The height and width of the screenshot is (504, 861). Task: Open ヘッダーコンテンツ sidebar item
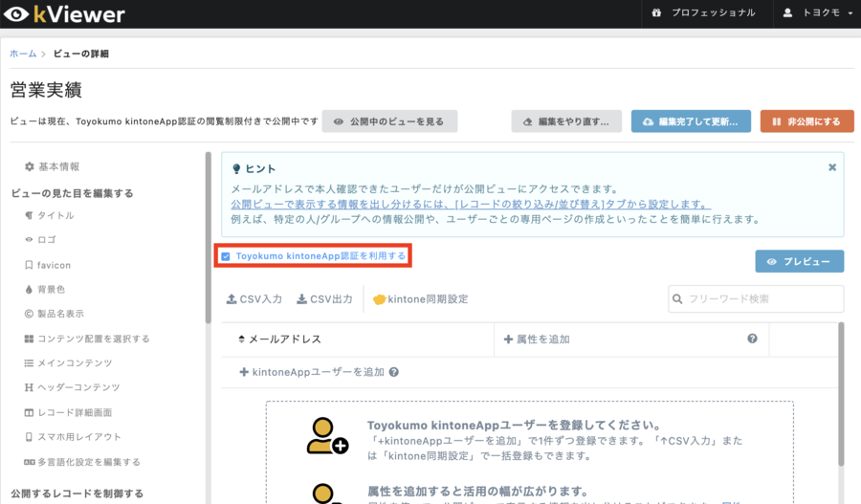coord(72,387)
